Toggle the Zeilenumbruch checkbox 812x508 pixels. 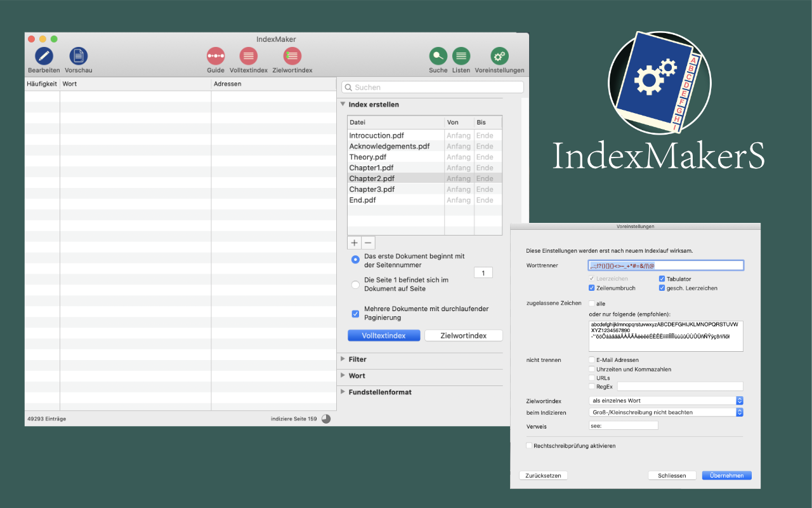(x=592, y=288)
